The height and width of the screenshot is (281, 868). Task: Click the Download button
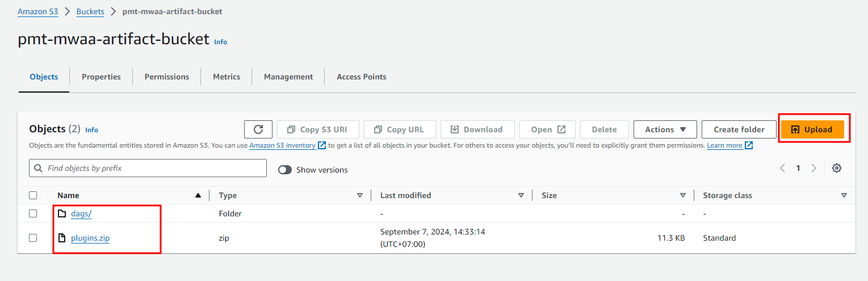[477, 129]
